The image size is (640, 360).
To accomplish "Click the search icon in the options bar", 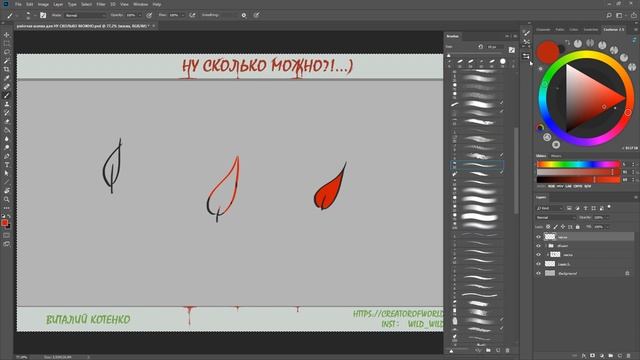I will click(x=609, y=15).
